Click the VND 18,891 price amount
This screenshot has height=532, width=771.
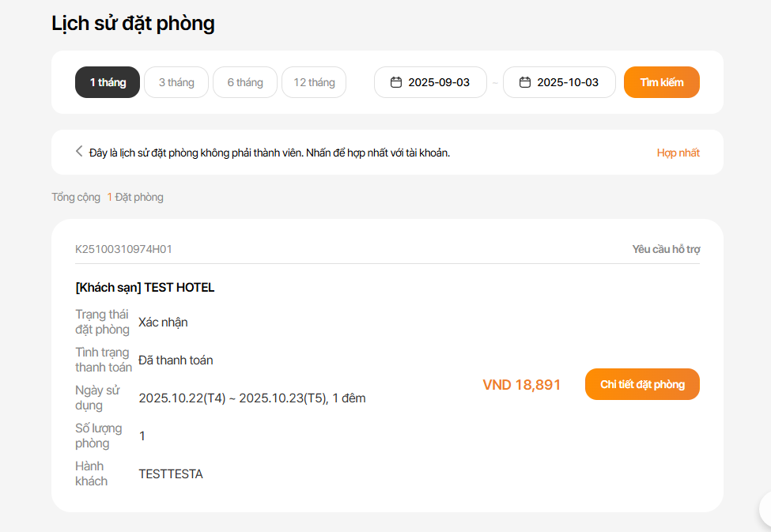coord(521,385)
